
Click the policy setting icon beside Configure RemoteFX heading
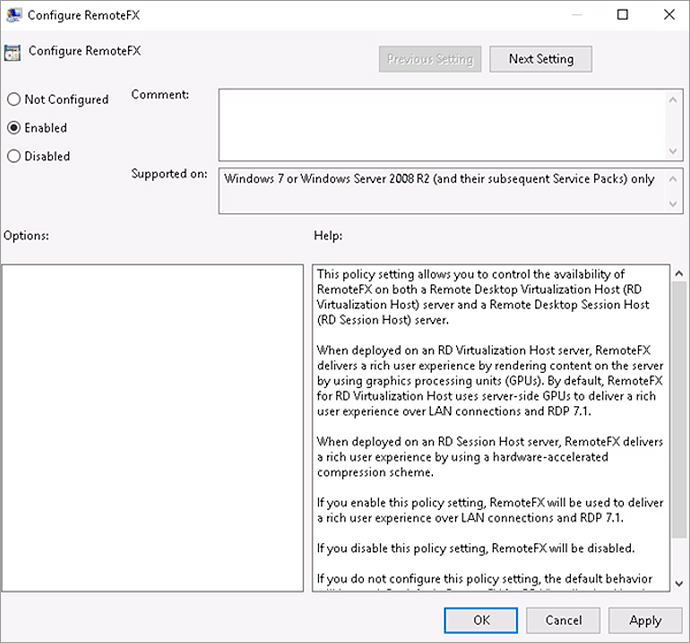pos(12,53)
